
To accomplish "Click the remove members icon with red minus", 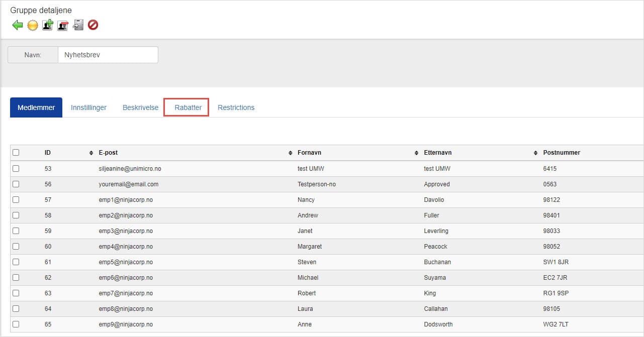I will coord(63,25).
